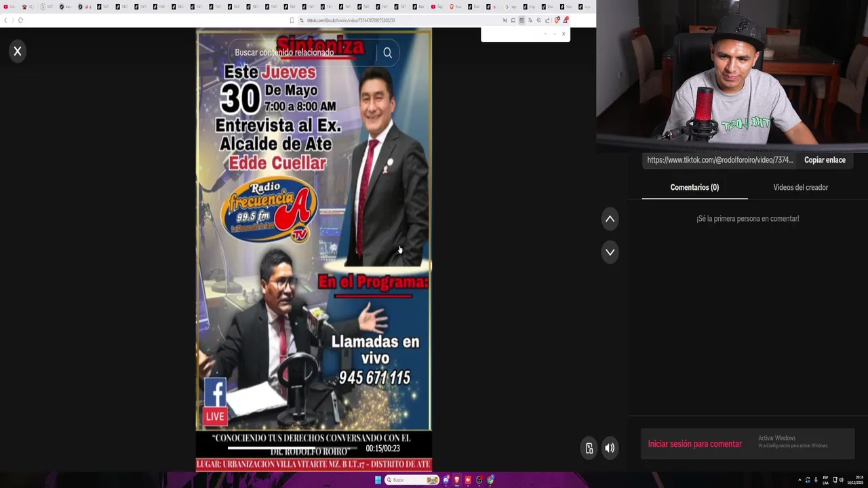Open the Chrome taskbar icon
This screenshot has width=868, height=488.
click(x=490, y=480)
